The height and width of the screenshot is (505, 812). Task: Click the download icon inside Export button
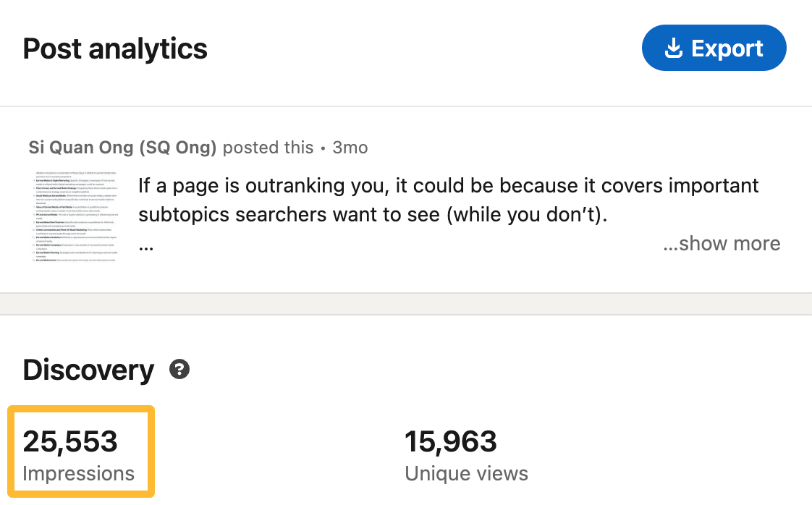[x=674, y=48]
